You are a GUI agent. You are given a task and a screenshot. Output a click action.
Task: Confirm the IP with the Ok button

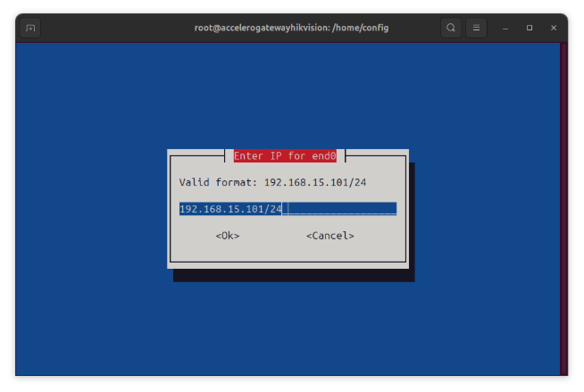(x=228, y=236)
